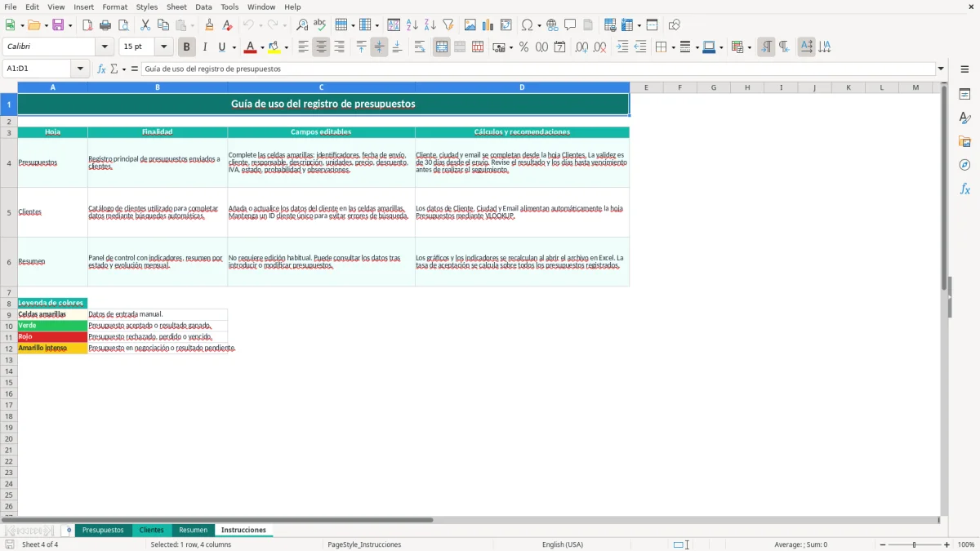
Task: Open Find & Replace
Action: pyautogui.click(x=302, y=25)
